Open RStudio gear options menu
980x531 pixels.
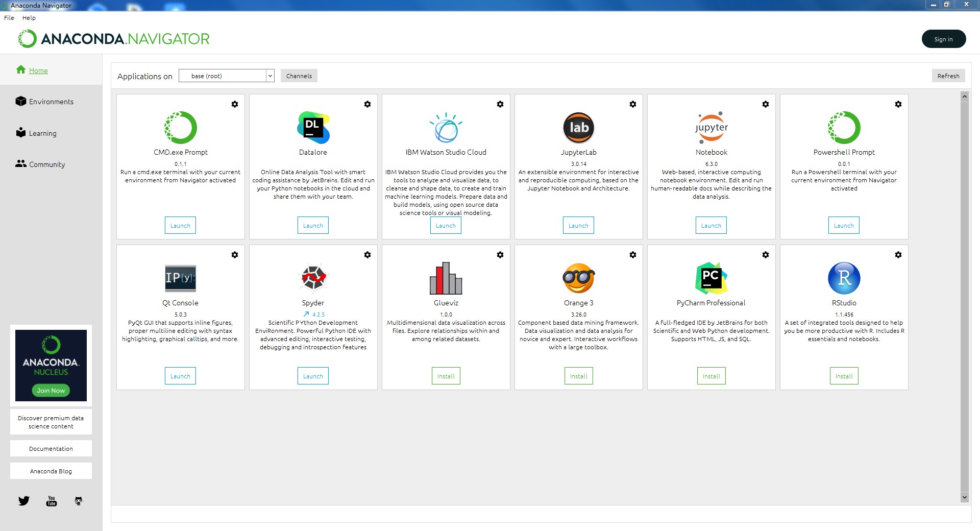coord(898,255)
